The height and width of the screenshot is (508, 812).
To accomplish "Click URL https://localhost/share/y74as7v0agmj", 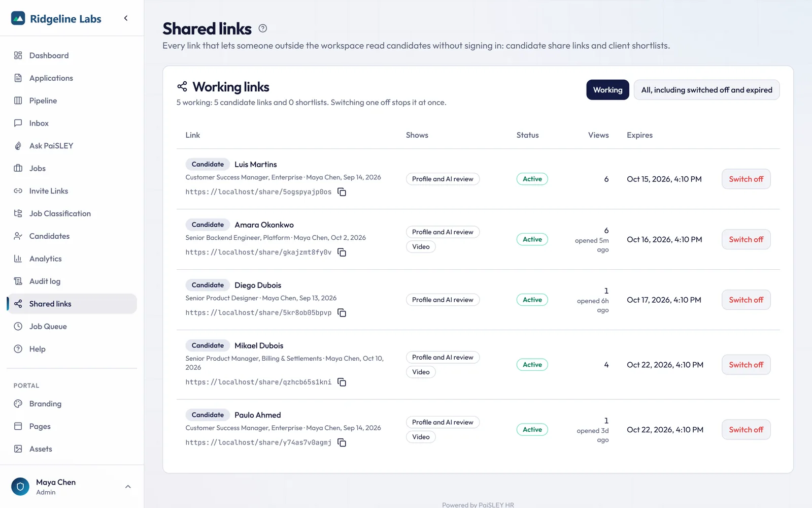I will pos(258,442).
